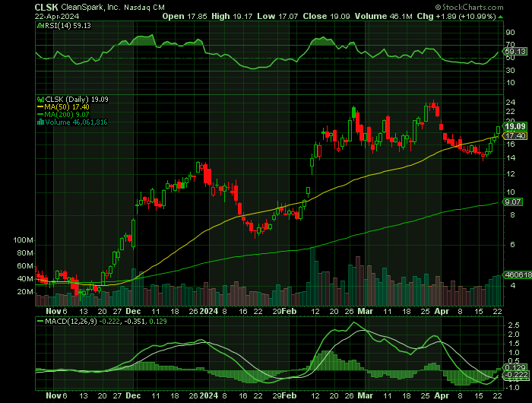Click the 2.5 level on the MACD axis

point(513,325)
